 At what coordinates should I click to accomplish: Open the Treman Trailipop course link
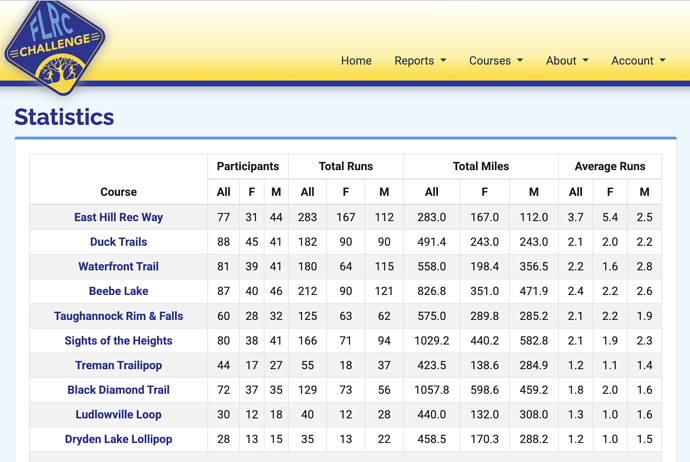(118, 365)
